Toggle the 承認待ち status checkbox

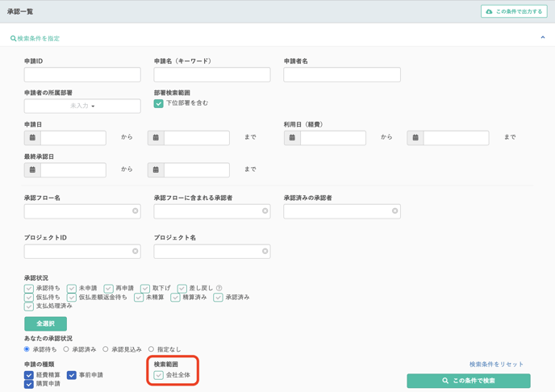[x=29, y=288]
